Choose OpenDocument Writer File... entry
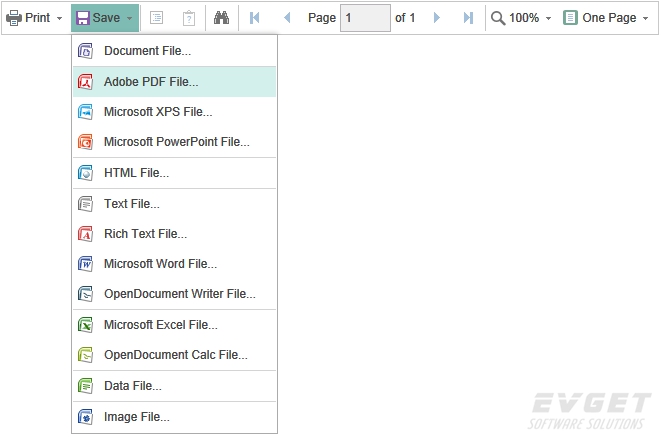 [x=175, y=294]
